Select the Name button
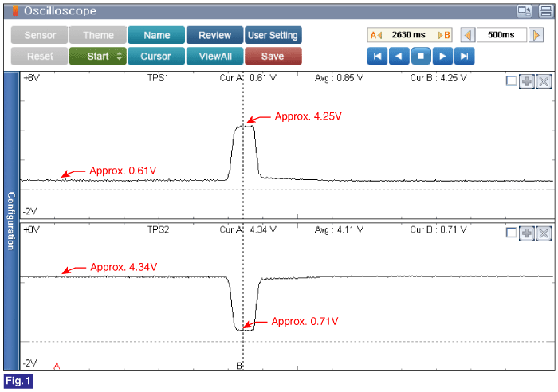The height and width of the screenshot is (392, 558). pos(156,35)
